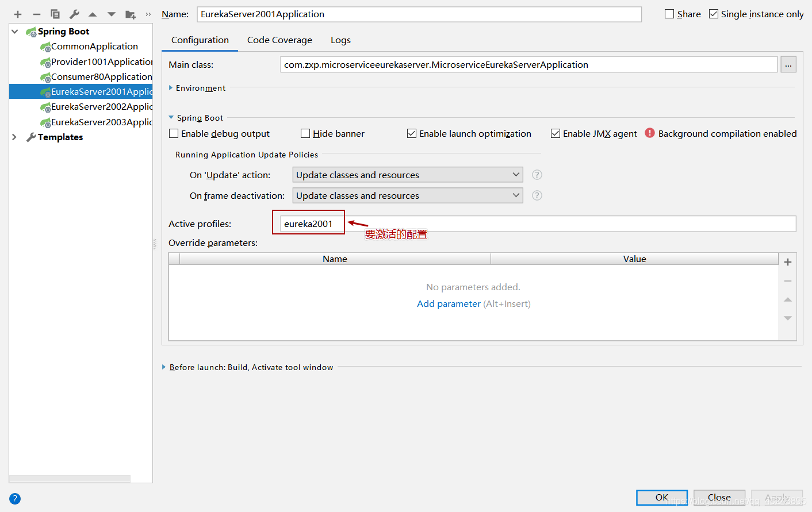812x512 pixels.
Task: Open edit defaults wrench icon
Action: (x=74, y=14)
